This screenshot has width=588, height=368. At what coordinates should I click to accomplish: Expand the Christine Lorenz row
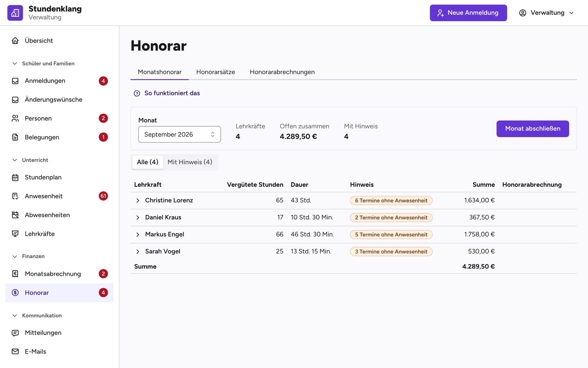click(138, 200)
